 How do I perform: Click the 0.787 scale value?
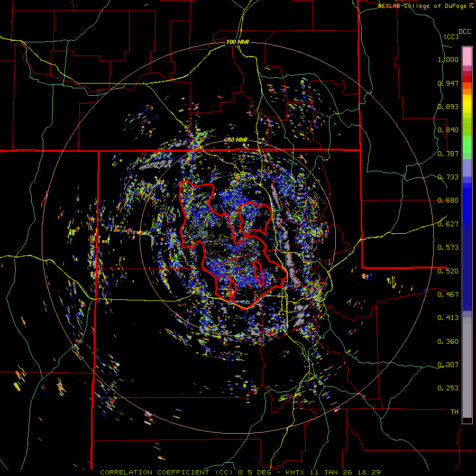pyautogui.click(x=448, y=153)
